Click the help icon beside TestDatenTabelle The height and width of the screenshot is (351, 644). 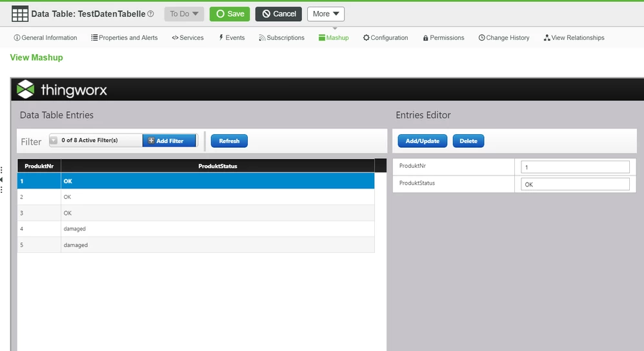click(151, 14)
